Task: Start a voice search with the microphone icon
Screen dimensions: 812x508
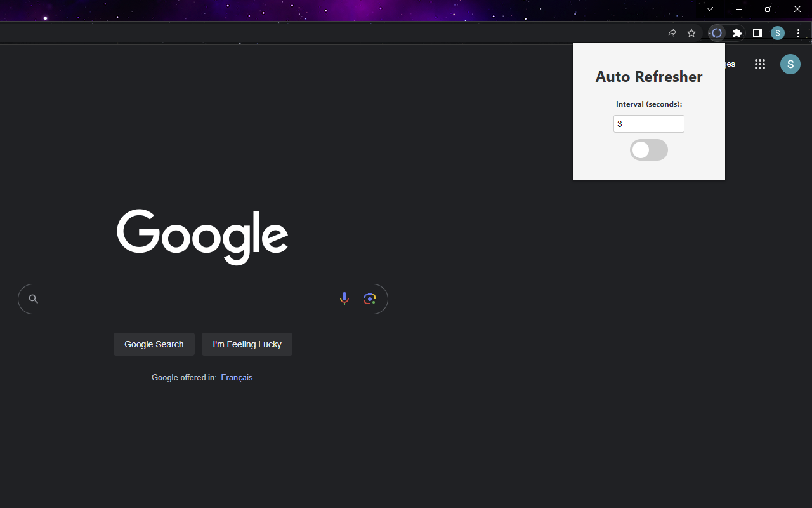Action: (344, 298)
